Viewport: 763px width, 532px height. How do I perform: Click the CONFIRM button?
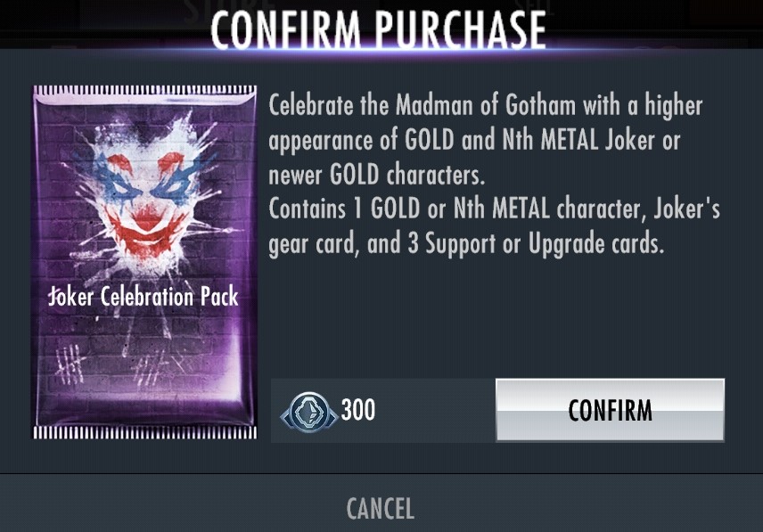point(610,410)
